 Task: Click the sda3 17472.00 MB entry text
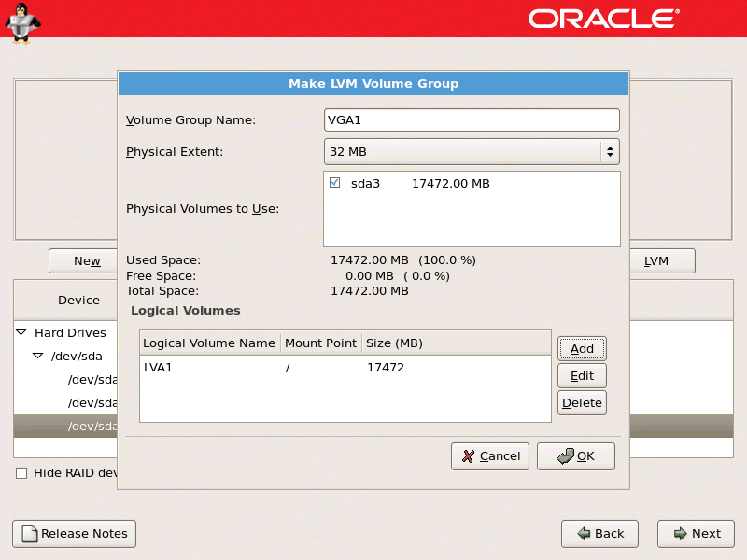tap(420, 183)
